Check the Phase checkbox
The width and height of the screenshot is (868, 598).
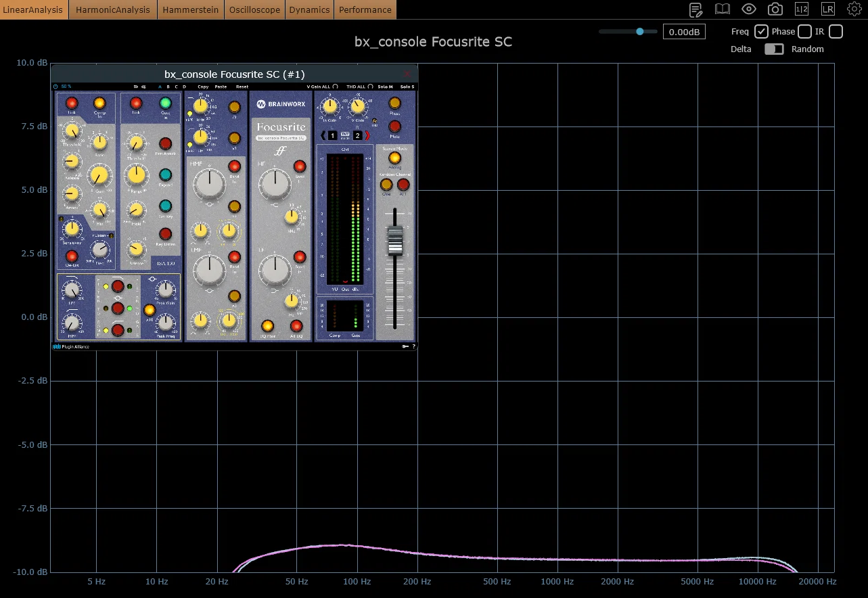pyautogui.click(x=804, y=31)
